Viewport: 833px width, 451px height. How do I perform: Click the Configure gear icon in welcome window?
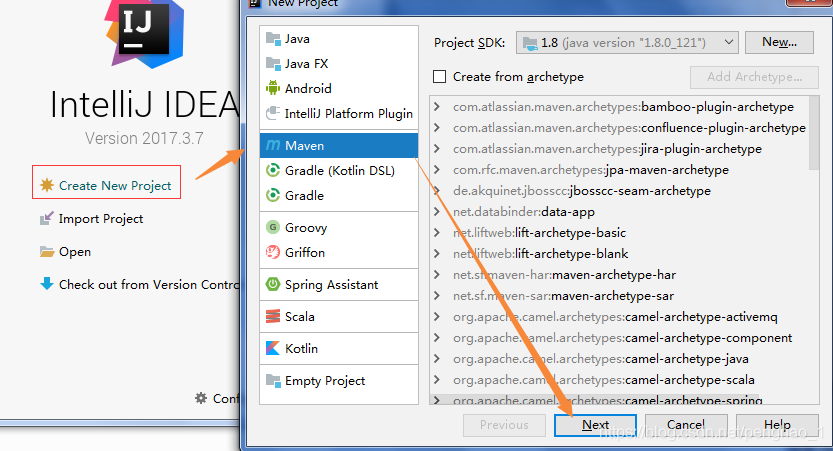point(201,398)
